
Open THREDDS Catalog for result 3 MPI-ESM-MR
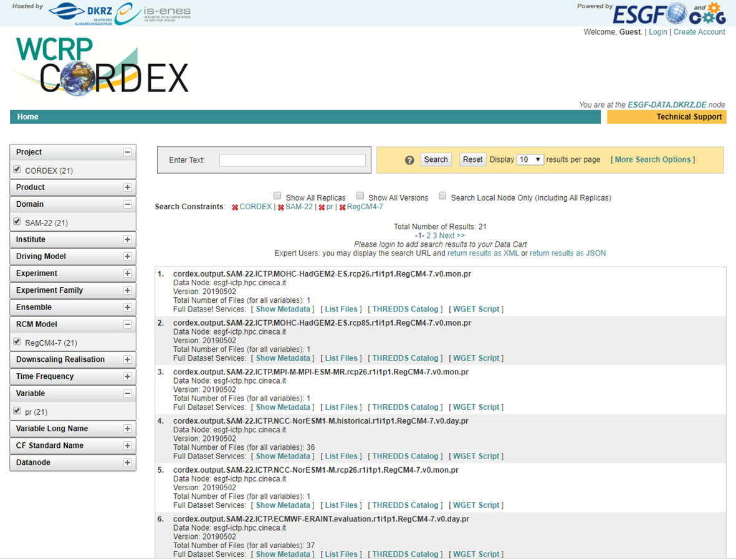pyautogui.click(x=405, y=407)
